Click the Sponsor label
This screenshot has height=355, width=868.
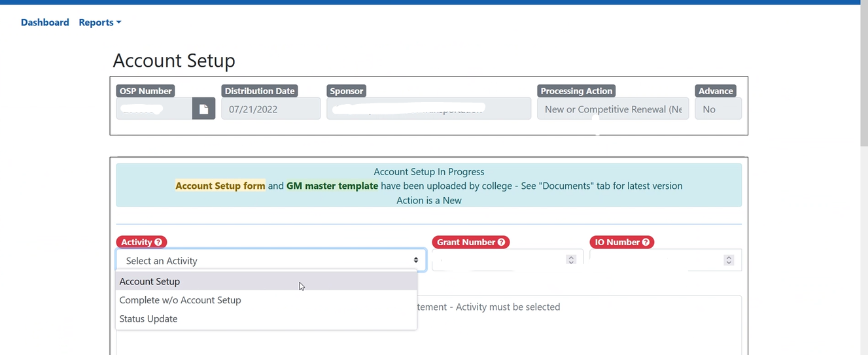pyautogui.click(x=347, y=91)
